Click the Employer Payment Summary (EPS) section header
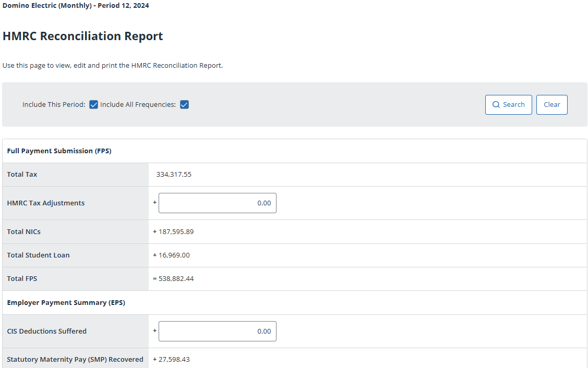Screen dimensions: 588x368 (66, 303)
